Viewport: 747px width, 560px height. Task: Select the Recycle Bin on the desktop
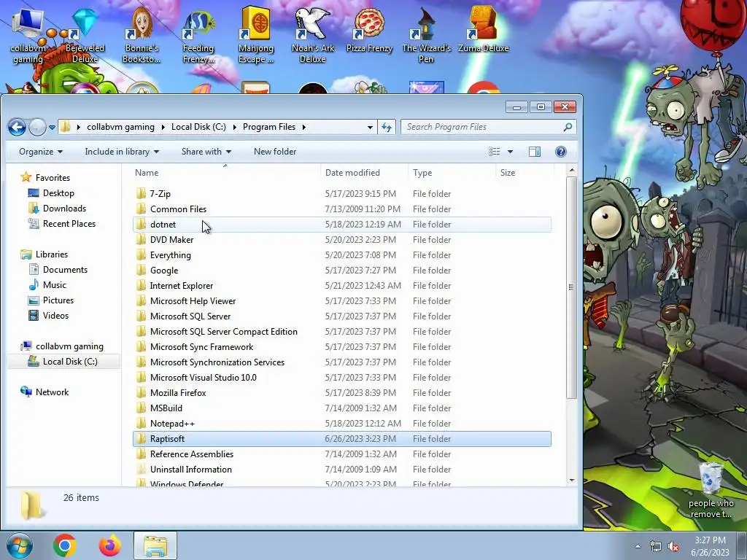click(x=711, y=491)
